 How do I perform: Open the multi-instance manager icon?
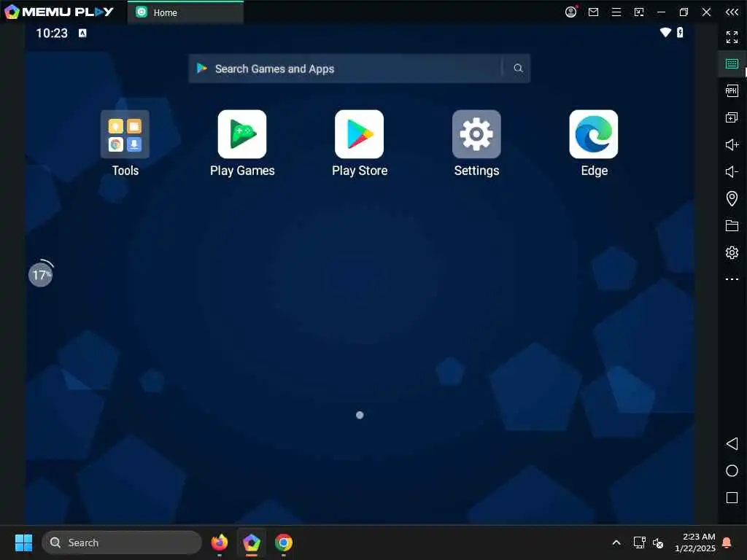coord(732,117)
